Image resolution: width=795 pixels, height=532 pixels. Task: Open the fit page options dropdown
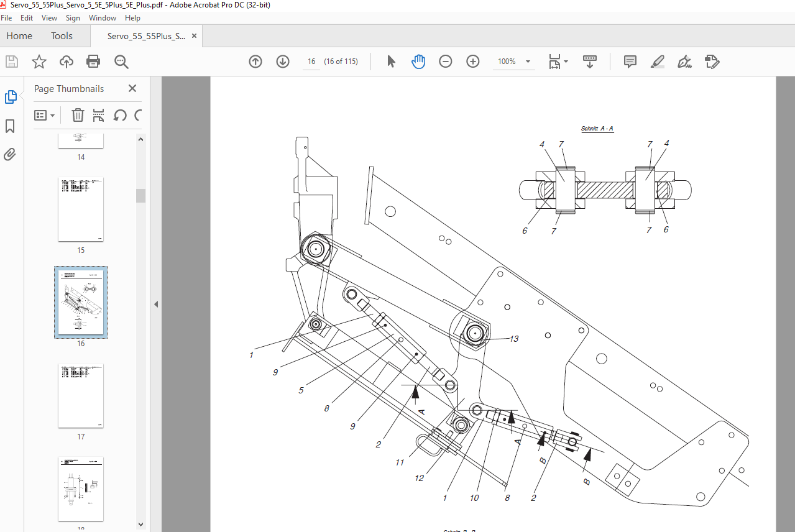click(558, 62)
